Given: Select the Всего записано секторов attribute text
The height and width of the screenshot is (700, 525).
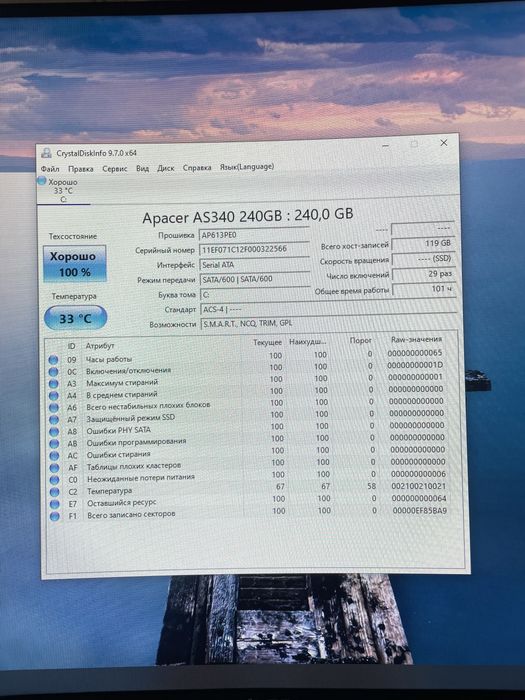Looking at the screenshot, I should pos(131,514).
